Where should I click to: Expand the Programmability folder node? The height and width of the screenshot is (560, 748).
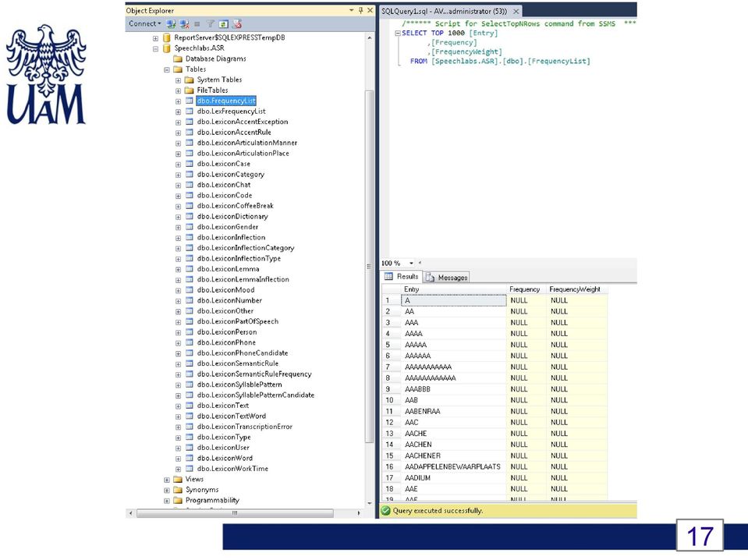tap(167, 501)
